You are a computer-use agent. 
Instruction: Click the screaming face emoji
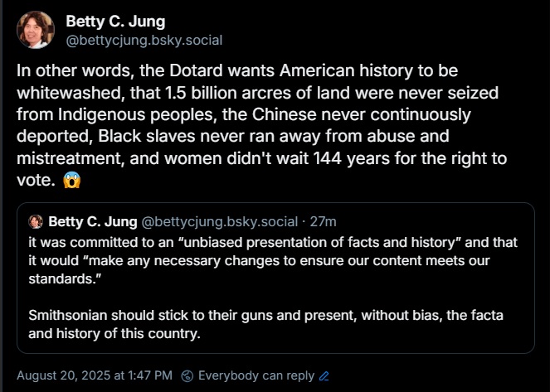(72, 179)
